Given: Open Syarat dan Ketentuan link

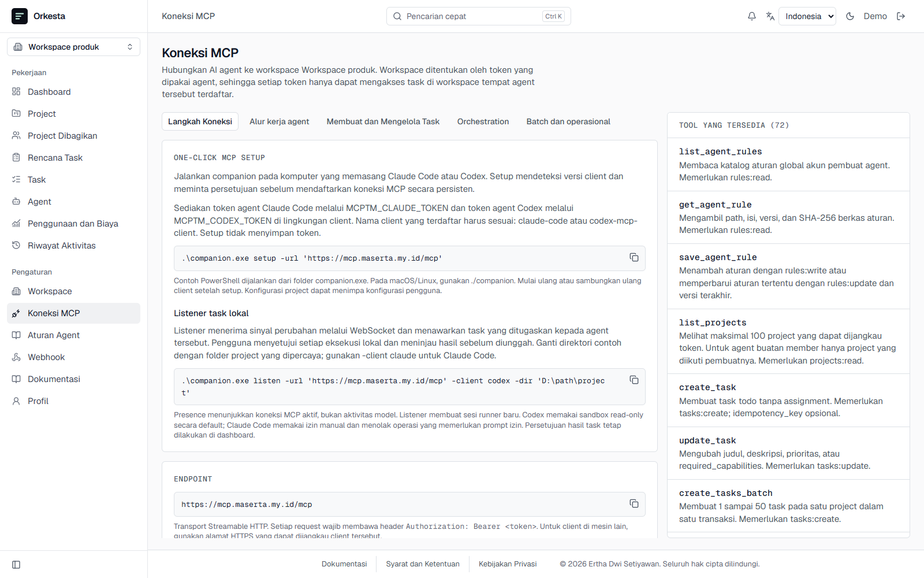Looking at the screenshot, I should click(x=423, y=564).
